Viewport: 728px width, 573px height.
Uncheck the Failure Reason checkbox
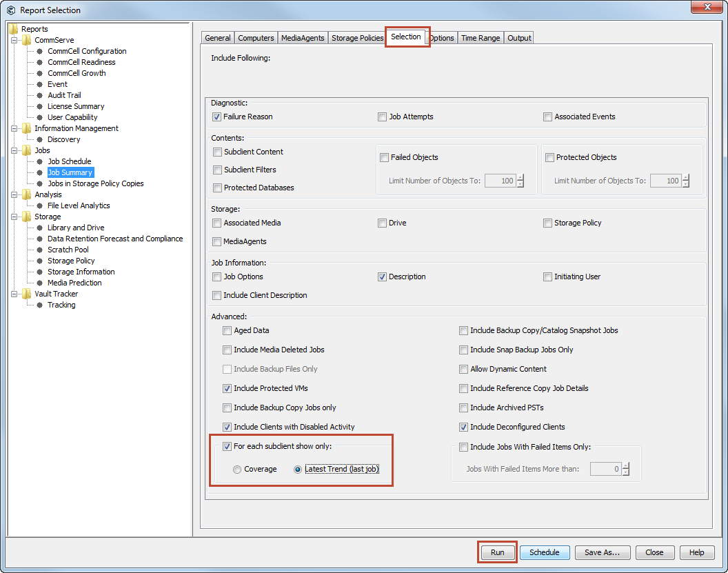click(x=217, y=117)
